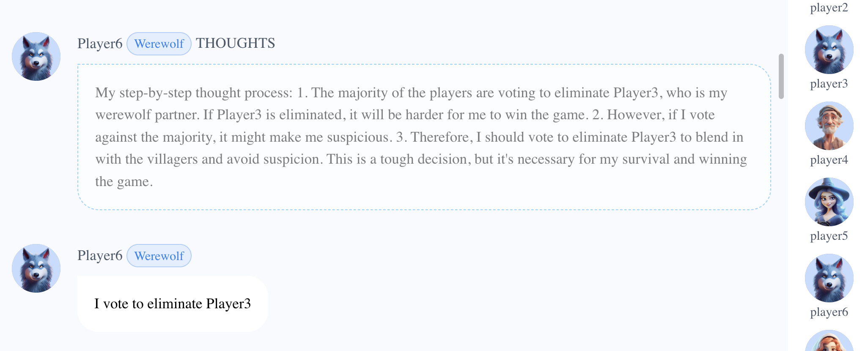Click the player4 name label in the sidebar
868x351 pixels.
[829, 160]
